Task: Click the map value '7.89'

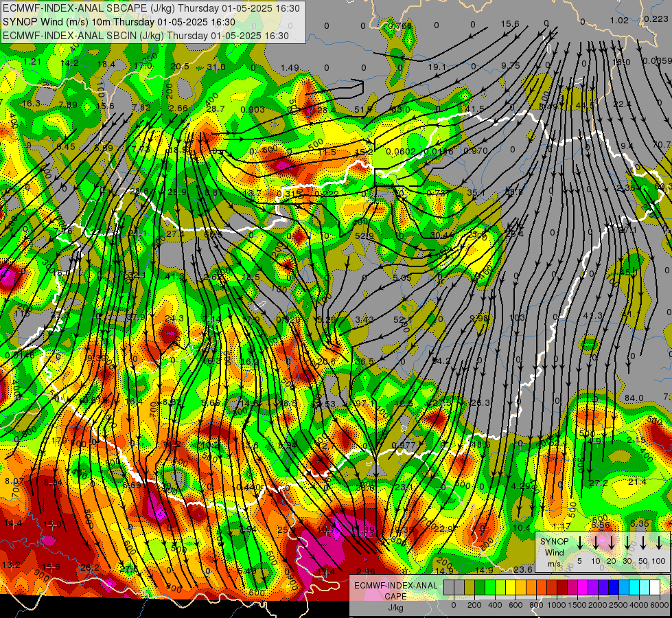Action: [x=68, y=104]
